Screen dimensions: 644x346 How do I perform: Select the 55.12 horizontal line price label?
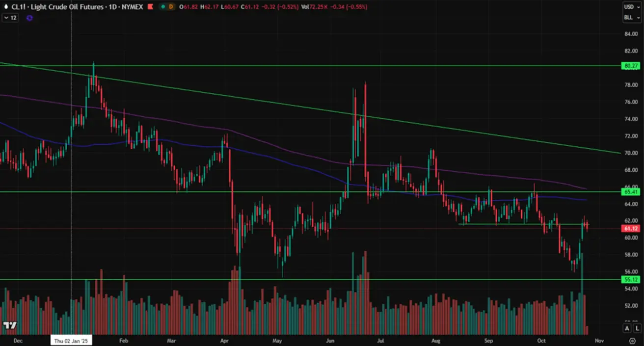coord(630,279)
